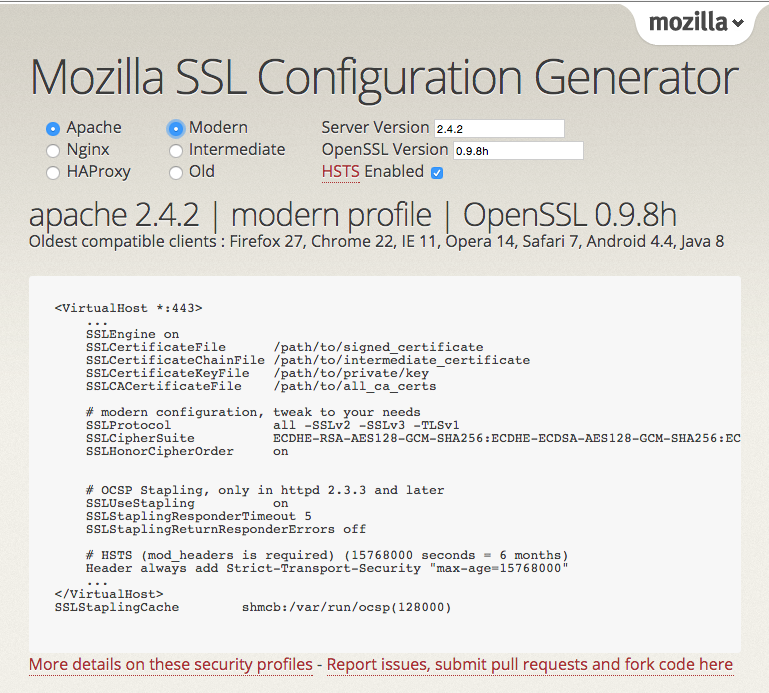The image size is (769, 693).
Task: Open Report issues, submit pull requests link
Action: point(530,665)
